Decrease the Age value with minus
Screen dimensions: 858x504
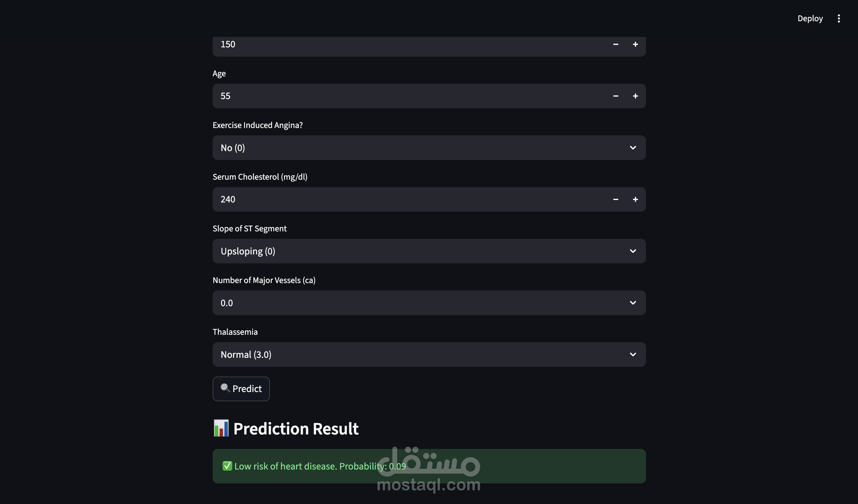click(615, 96)
